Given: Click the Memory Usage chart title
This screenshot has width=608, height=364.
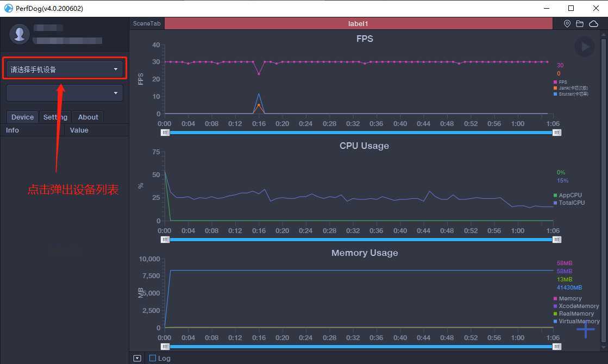Looking at the screenshot, I should [365, 253].
